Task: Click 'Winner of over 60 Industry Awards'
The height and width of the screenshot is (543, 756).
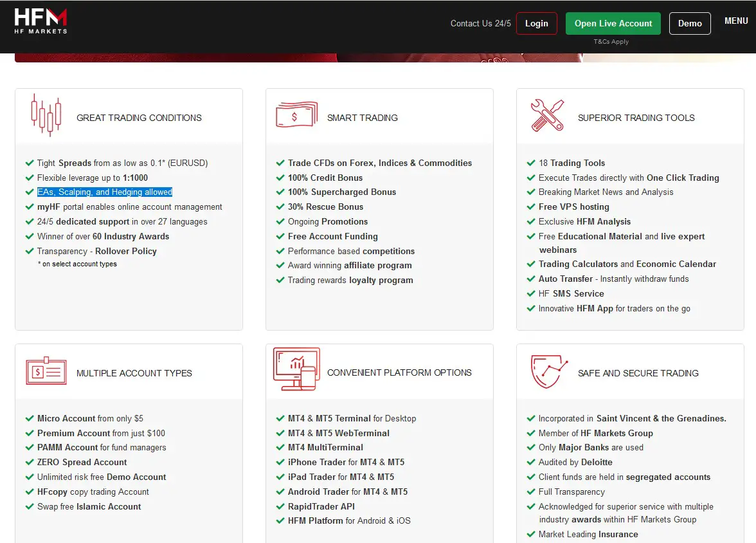Action: (103, 236)
